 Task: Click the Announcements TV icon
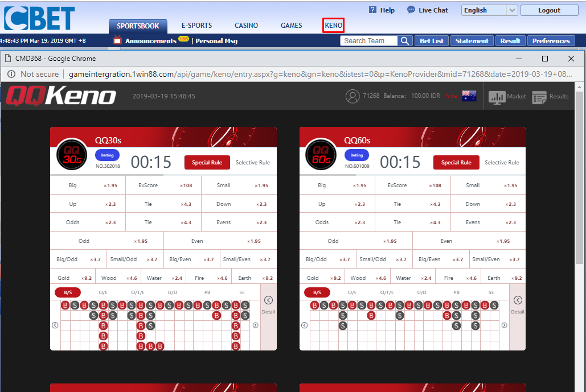point(117,40)
